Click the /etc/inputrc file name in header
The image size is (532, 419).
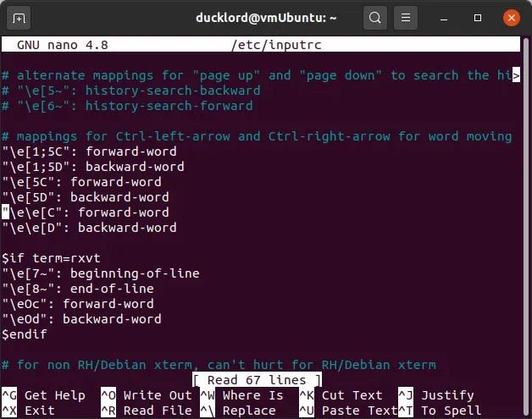click(x=276, y=45)
